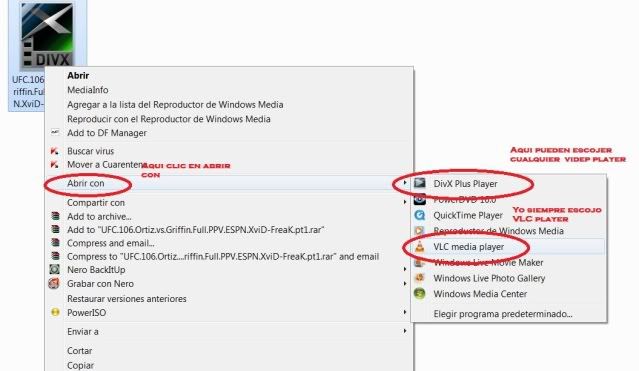
Task: Select the DivX video file icon
Action: tap(48, 36)
